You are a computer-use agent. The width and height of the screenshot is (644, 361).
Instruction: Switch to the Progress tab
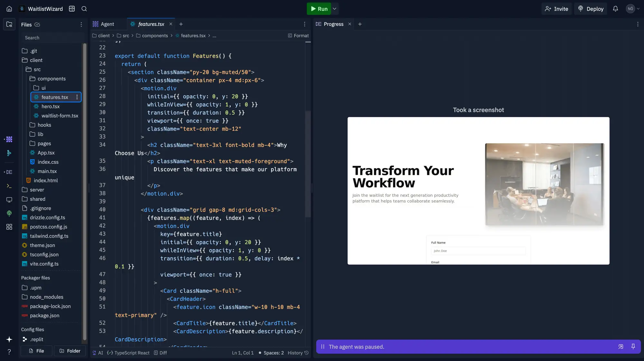(x=333, y=24)
